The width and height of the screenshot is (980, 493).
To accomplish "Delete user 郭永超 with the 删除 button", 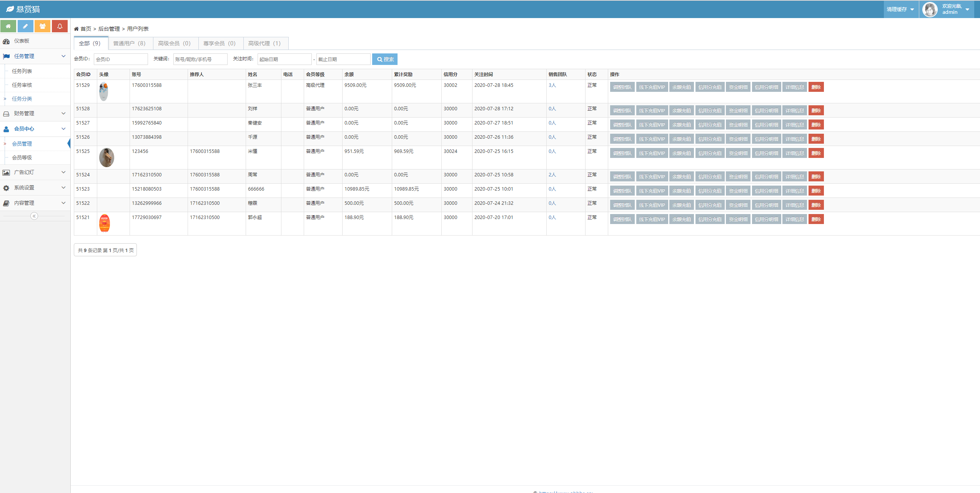I will tap(816, 219).
